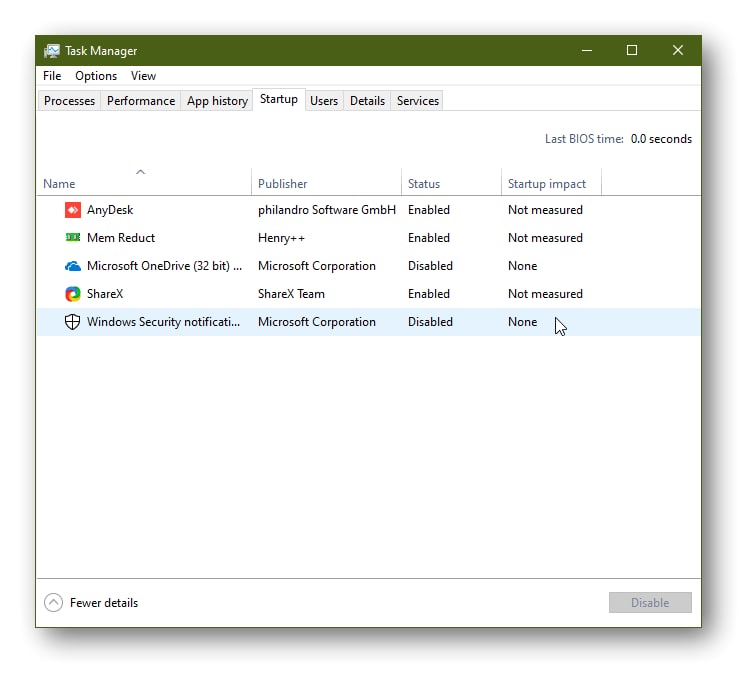Screen dimensions: 747x673
Task: Collapse view using Fewer details arrow icon
Action: tap(53, 603)
